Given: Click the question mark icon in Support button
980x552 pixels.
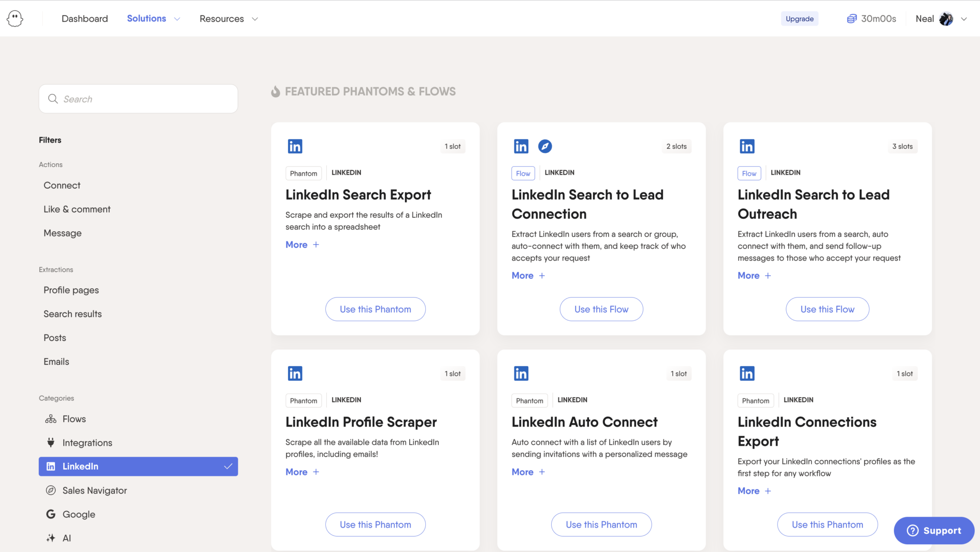Looking at the screenshot, I should [913, 530].
